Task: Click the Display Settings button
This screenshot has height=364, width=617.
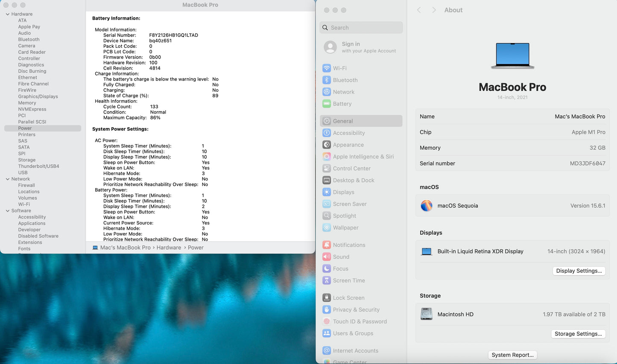Action: (579, 271)
